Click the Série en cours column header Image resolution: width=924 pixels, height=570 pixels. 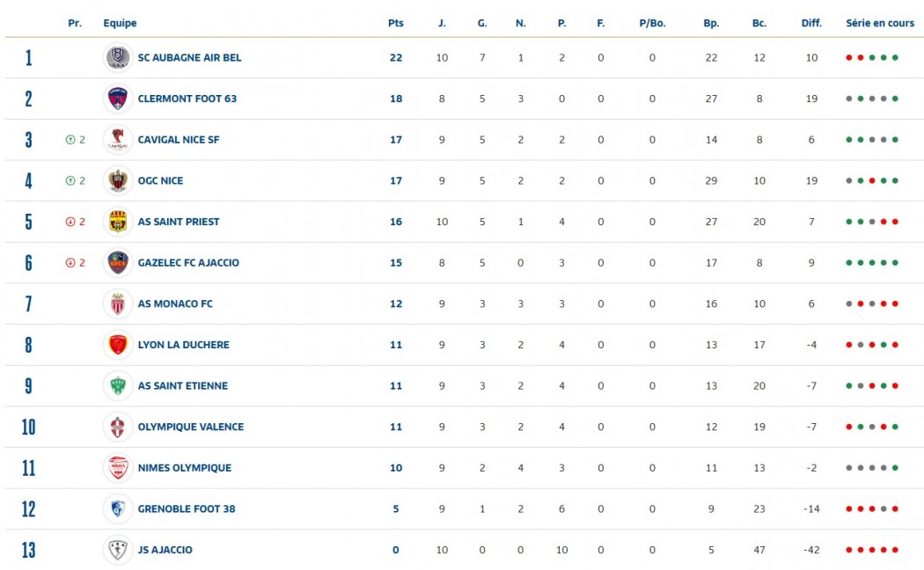pos(880,24)
